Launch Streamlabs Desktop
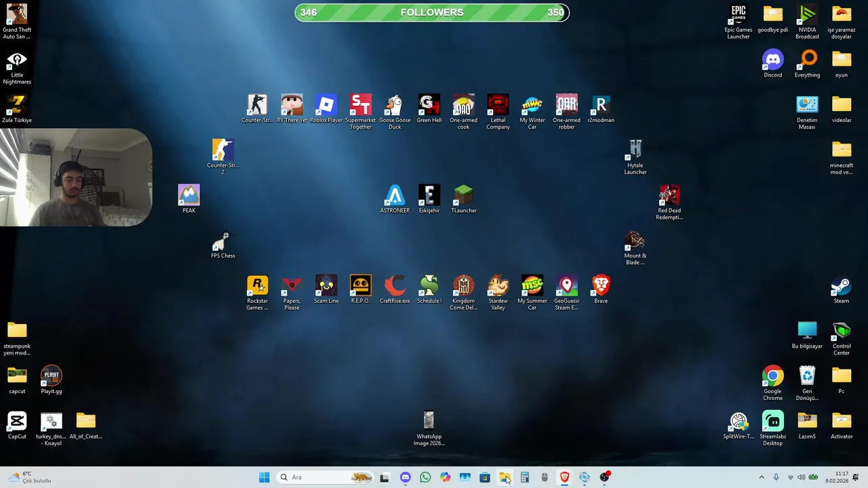 (x=773, y=428)
